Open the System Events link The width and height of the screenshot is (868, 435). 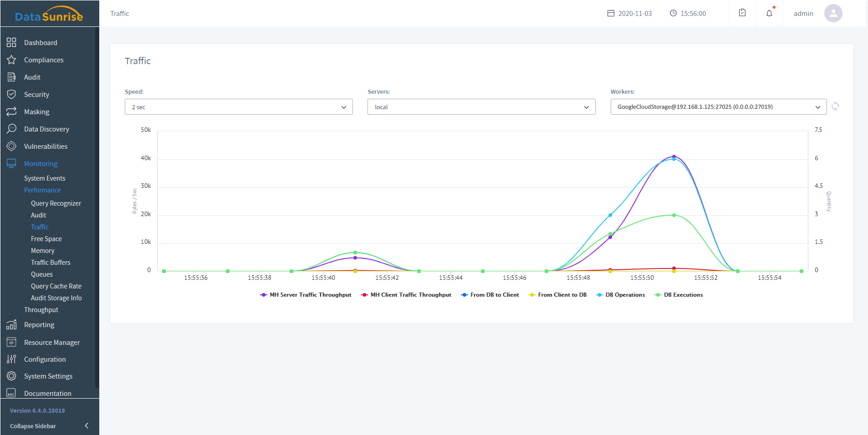(x=45, y=178)
